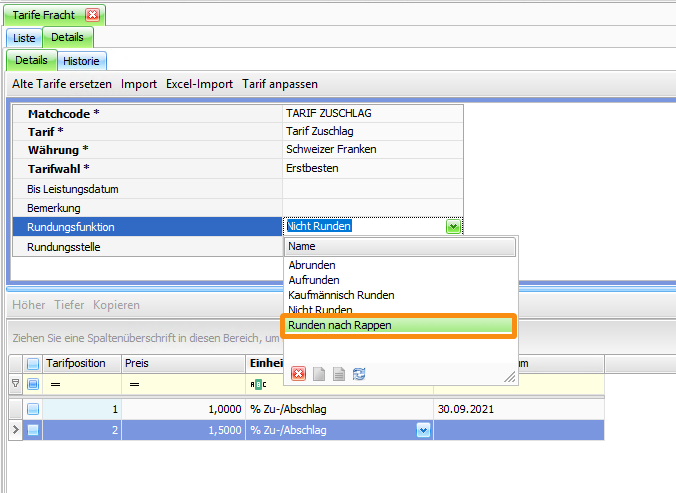Screen dimensions: 676x493
Task: Collapse the Rundungsfunktion dropdown arrow
Action: tap(453, 227)
